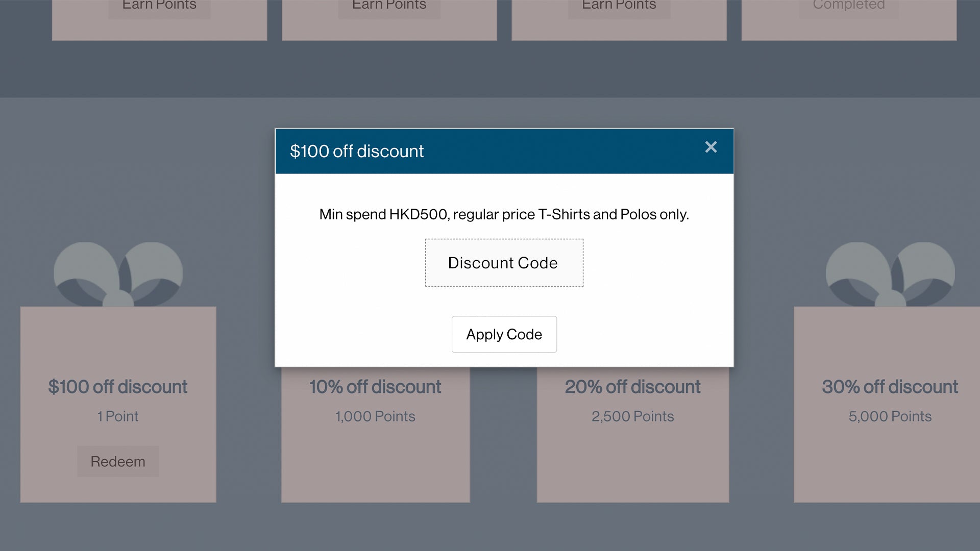Image resolution: width=980 pixels, height=551 pixels.
Task: Select the 10% off discount reward title
Action: point(375,387)
